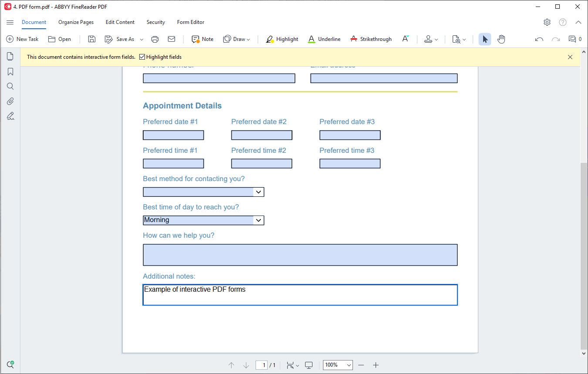Activate the Highlight tool
The width and height of the screenshot is (588, 374).
281,39
